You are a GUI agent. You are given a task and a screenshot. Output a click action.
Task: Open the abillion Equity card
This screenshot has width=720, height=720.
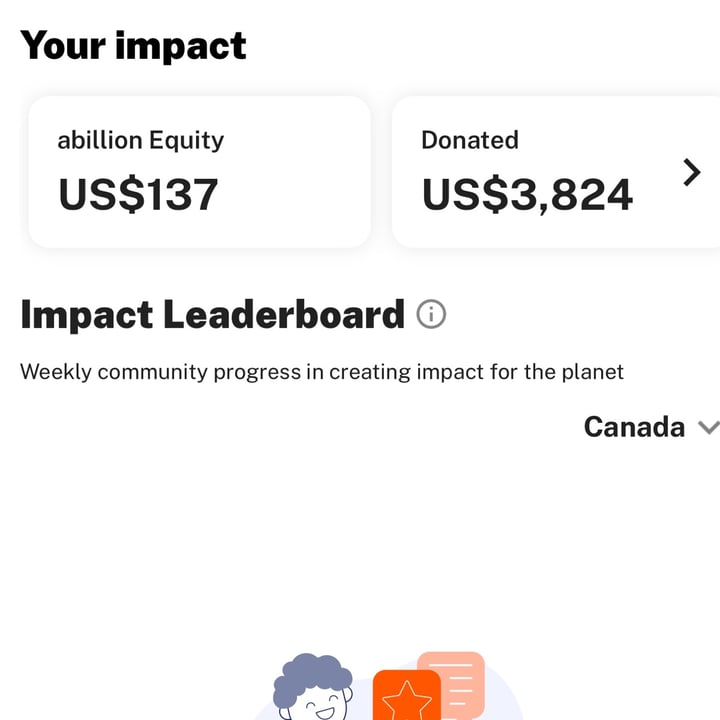[199, 172]
